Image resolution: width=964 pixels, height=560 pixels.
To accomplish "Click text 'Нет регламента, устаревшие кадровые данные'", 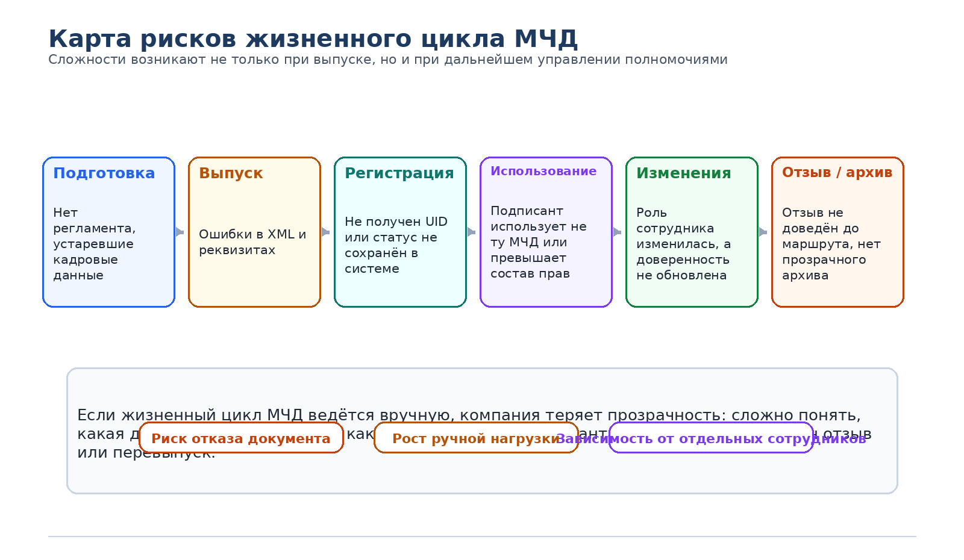I will click(x=95, y=244).
